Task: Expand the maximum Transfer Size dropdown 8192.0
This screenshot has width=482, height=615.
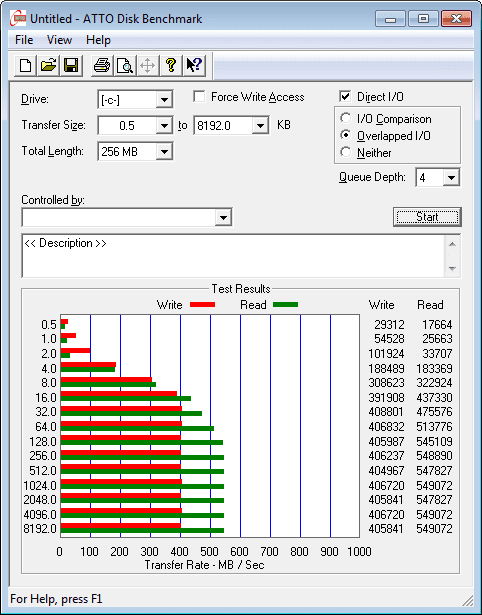Action: point(260,126)
